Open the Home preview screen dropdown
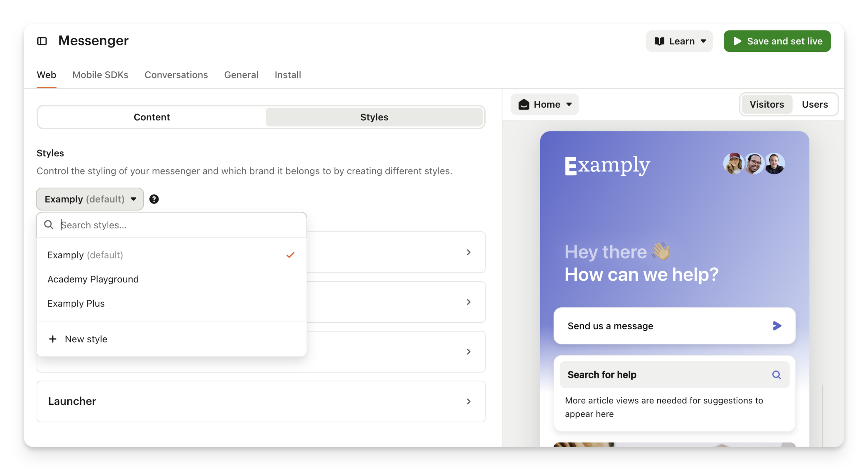Image resolution: width=868 pixels, height=471 pixels. coord(545,104)
